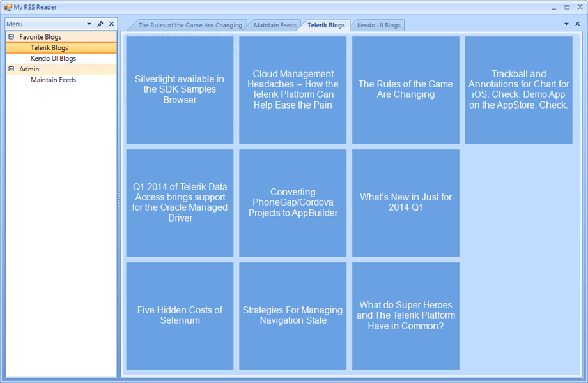Open the Trackball and Annotations Chart post
The height and width of the screenshot is (383, 588).
(518, 89)
